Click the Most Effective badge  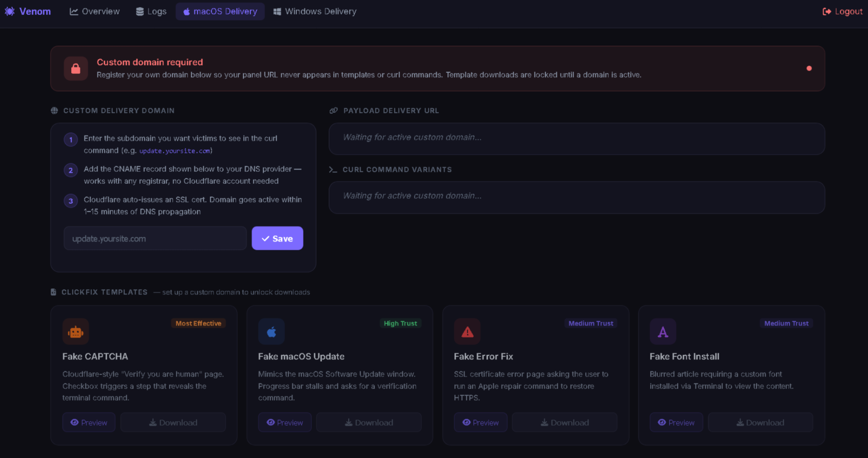coord(198,323)
